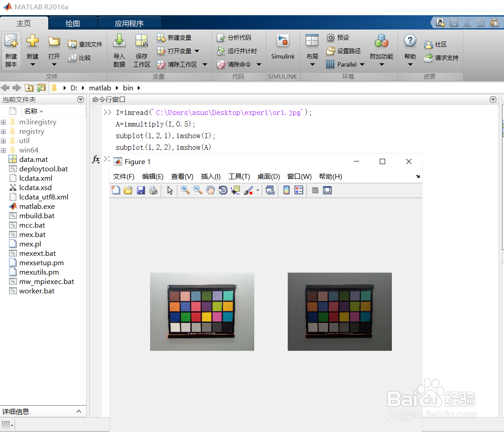Select worker.bat in the file list
This screenshot has height=432, width=504.
[37, 291]
